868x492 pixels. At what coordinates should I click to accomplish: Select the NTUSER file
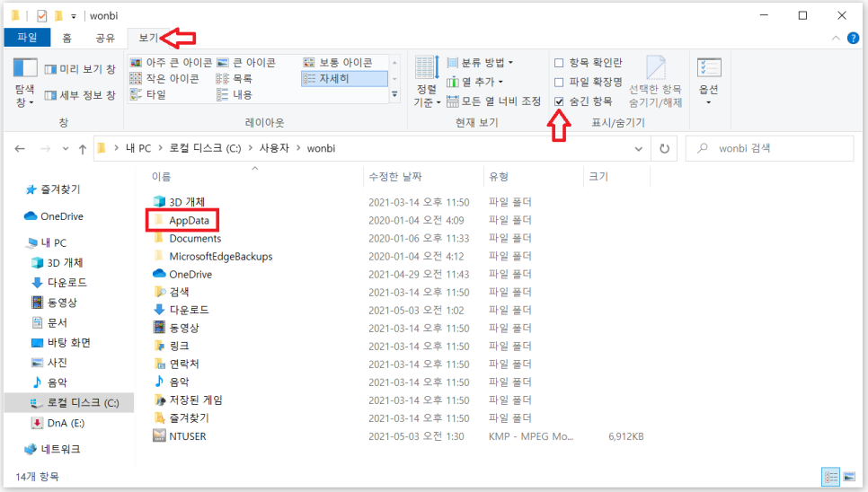180,436
